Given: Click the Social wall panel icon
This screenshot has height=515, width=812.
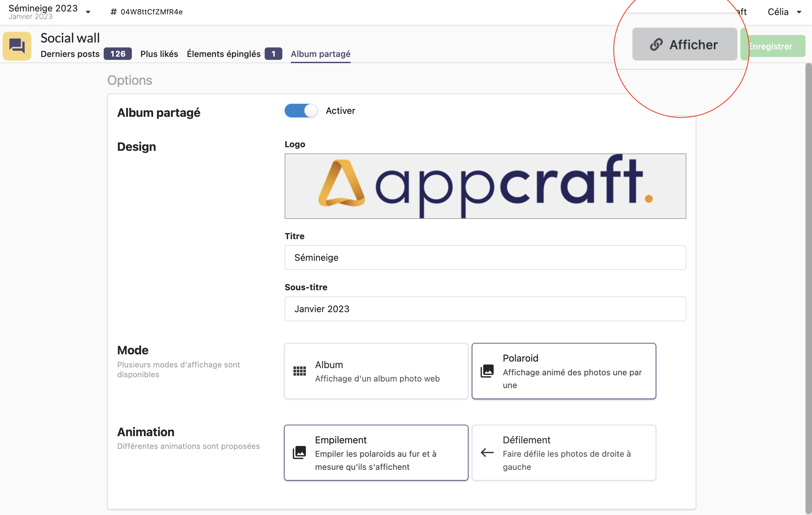Looking at the screenshot, I should (x=17, y=46).
